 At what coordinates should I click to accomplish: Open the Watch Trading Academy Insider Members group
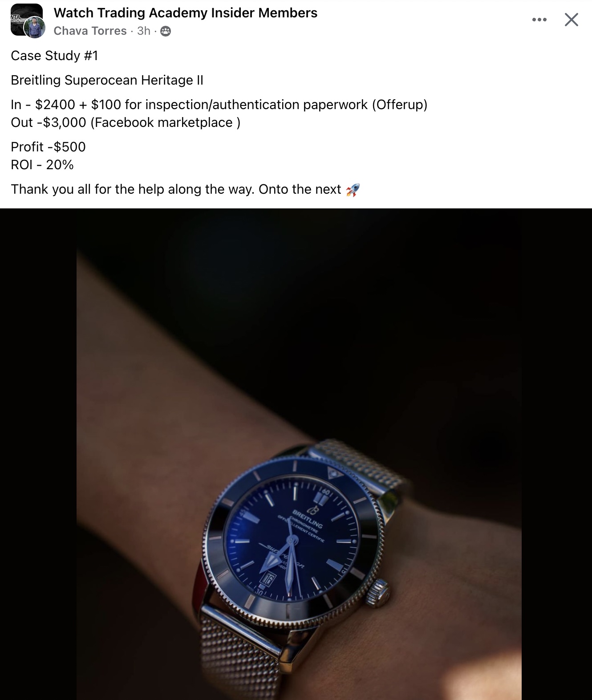coord(186,13)
